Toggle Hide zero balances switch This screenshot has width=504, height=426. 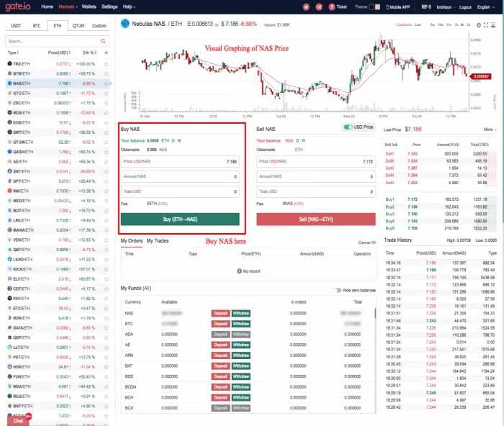pos(337,291)
